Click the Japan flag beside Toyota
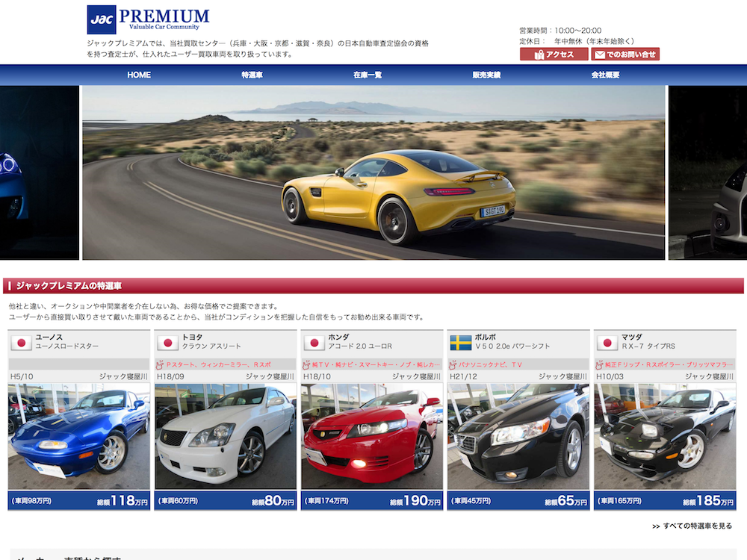 167,343
